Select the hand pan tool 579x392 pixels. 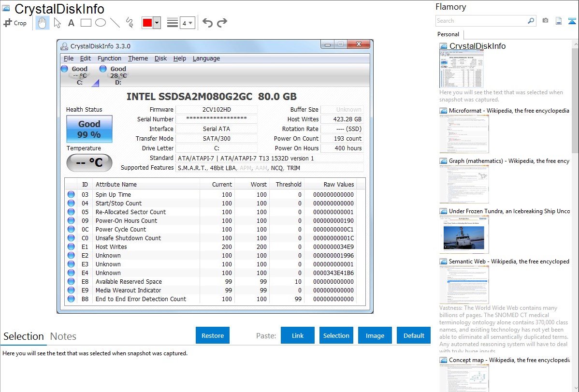tap(42, 23)
